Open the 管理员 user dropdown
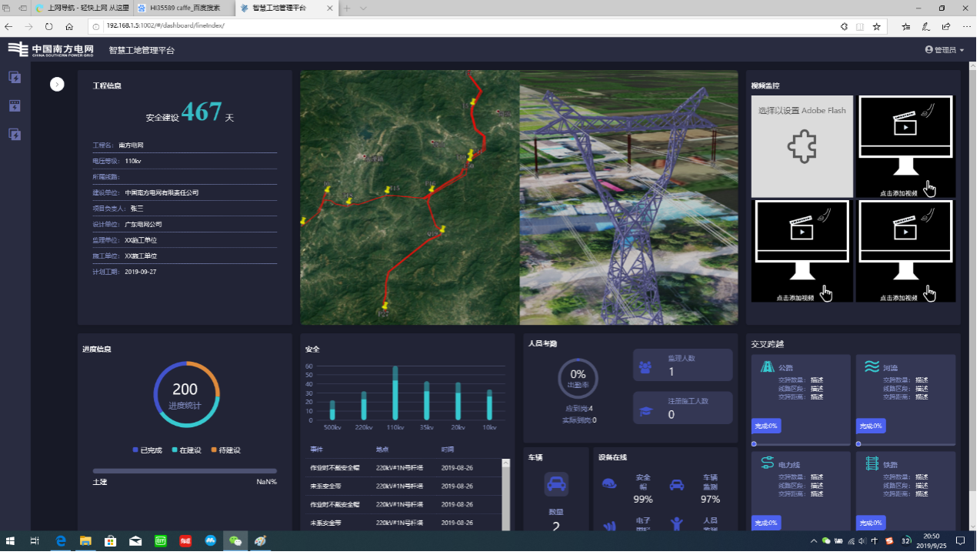Screen dimensions: 980x555 point(944,50)
